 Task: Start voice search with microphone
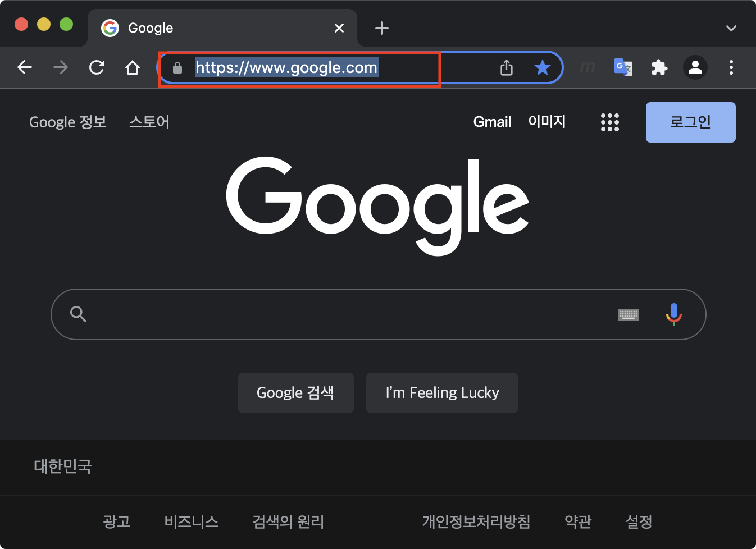pyautogui.click(x=674, y=314)
